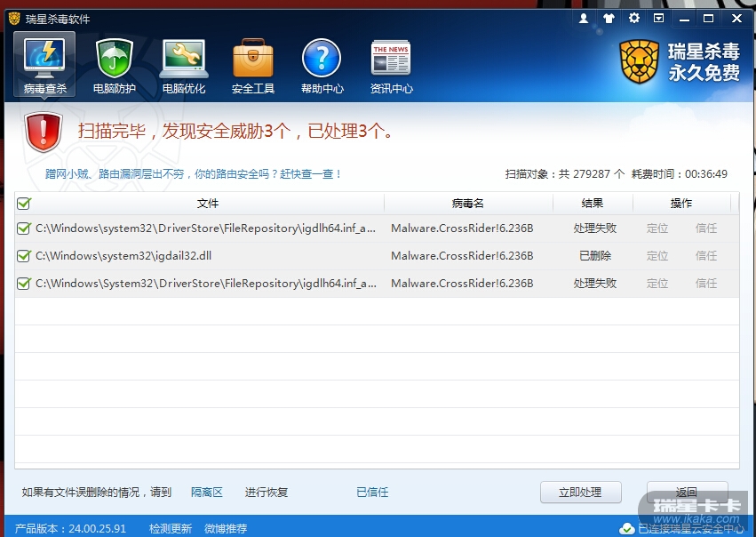Viewport: 756px width, 537px height.
Task: Uncheck the third row C:\Windows\System32 checkbox
Action: click(24, 284)
